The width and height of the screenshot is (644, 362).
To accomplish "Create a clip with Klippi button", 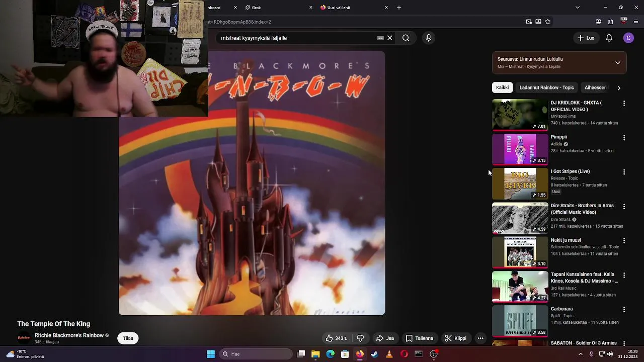I will [455, 338].
